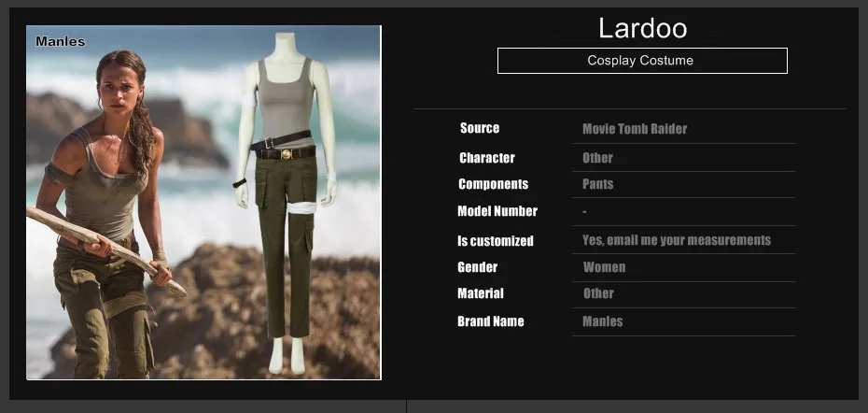Click the 'Other' value beside Material

click(598, 293)
